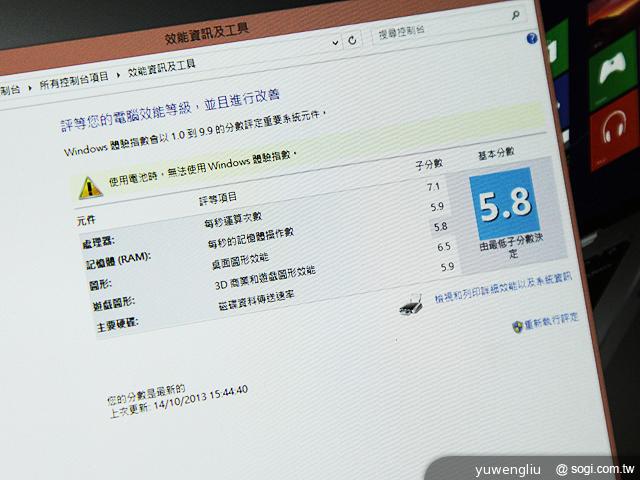
Task: Click the 7.1 subscore value
Action: tap(433, 187)
